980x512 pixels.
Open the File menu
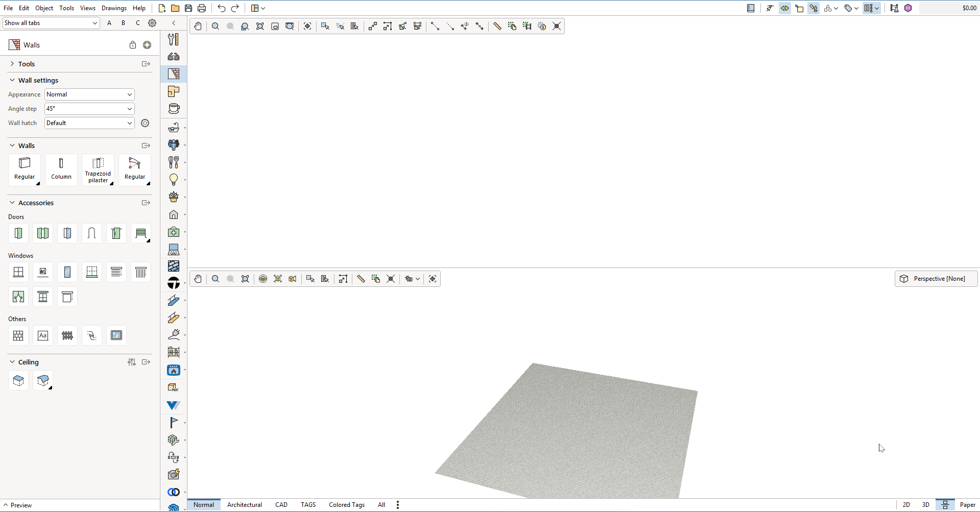(8, 8)
